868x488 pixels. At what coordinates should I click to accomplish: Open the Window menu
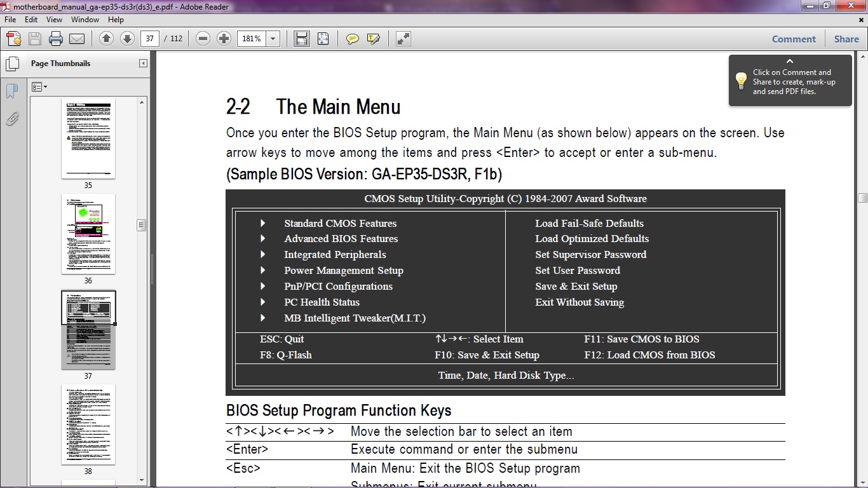tap(85, 20)
